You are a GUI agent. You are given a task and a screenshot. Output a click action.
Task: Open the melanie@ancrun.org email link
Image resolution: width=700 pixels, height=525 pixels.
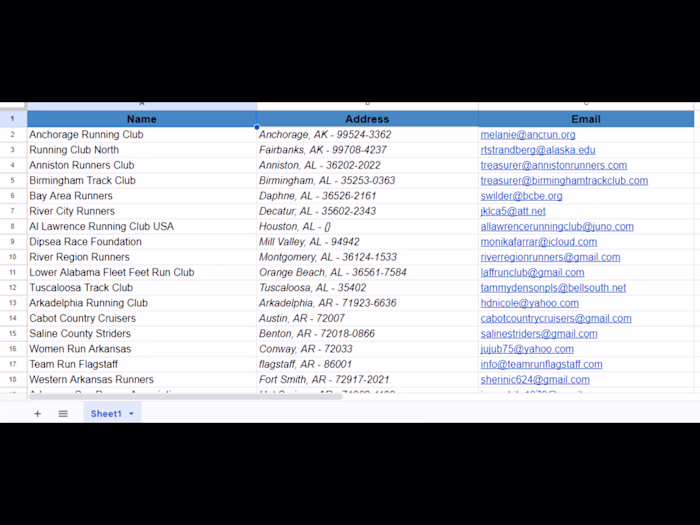click(528, 134)
